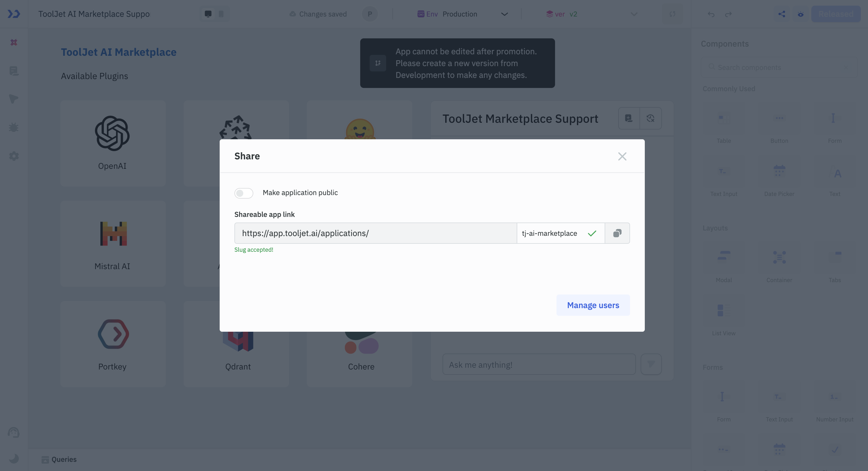868x471 pixels.
Task: Open the Pages panel from the left sidebar
Action: [14, 71]
